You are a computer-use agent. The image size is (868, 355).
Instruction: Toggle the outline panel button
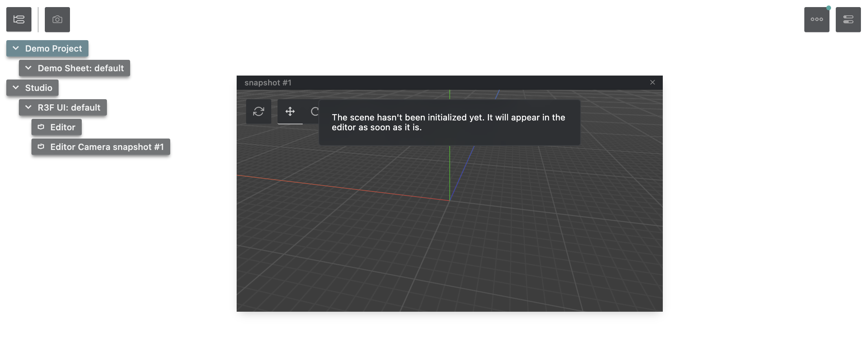click(x=19, y=19)
